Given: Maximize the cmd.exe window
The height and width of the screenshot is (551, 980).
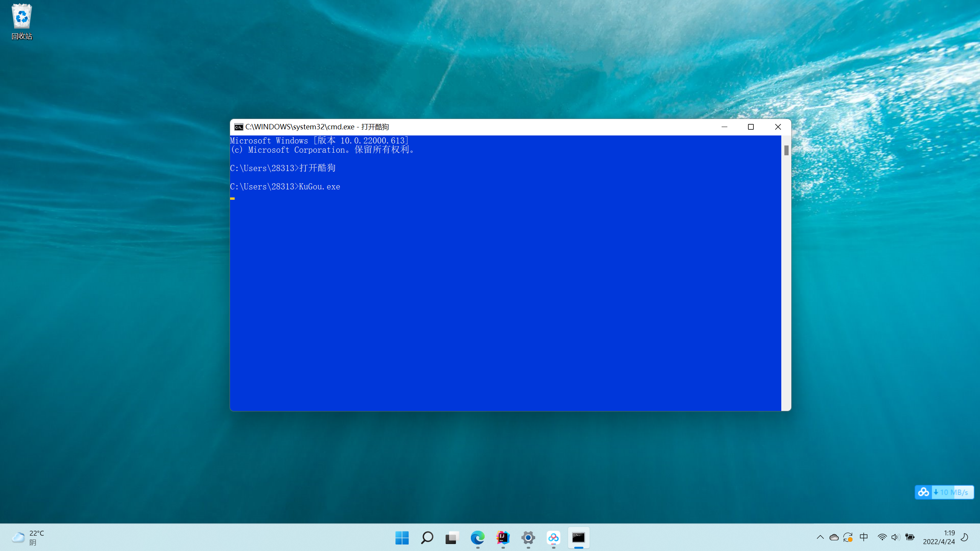Looking at the screenshot, I should click(751, 127).
